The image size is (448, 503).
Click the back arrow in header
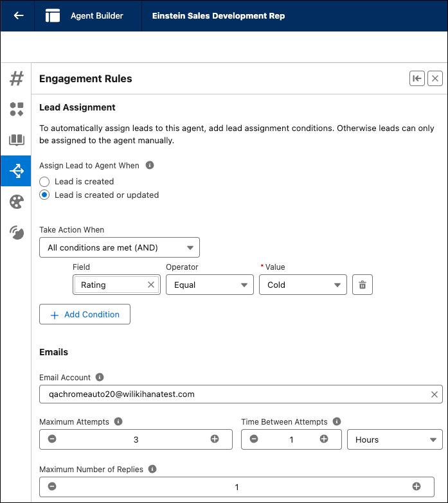click(19, 15)
